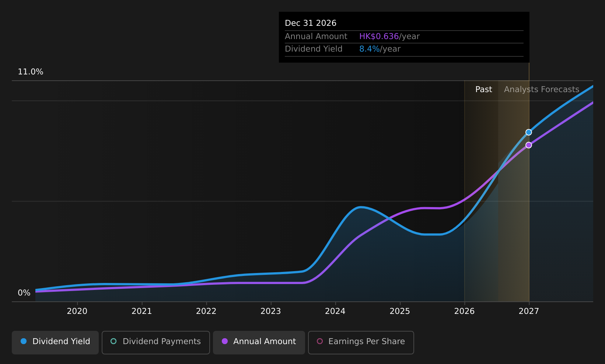Click the tooltip Annual Amount label

pyautogui.click(x=316, y=36)
